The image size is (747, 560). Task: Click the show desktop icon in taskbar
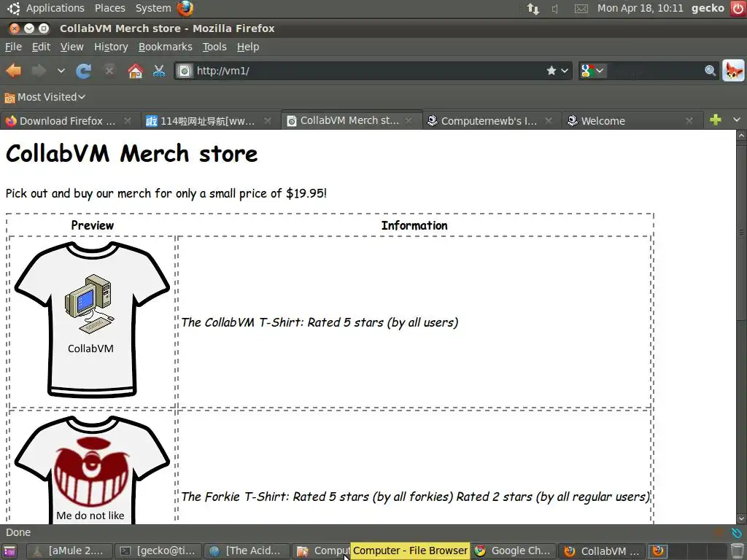tap(9, 551)
